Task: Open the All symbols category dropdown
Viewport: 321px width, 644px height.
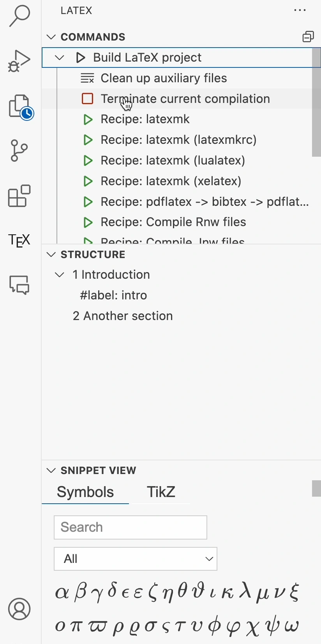Action: [x=136, y=559]
